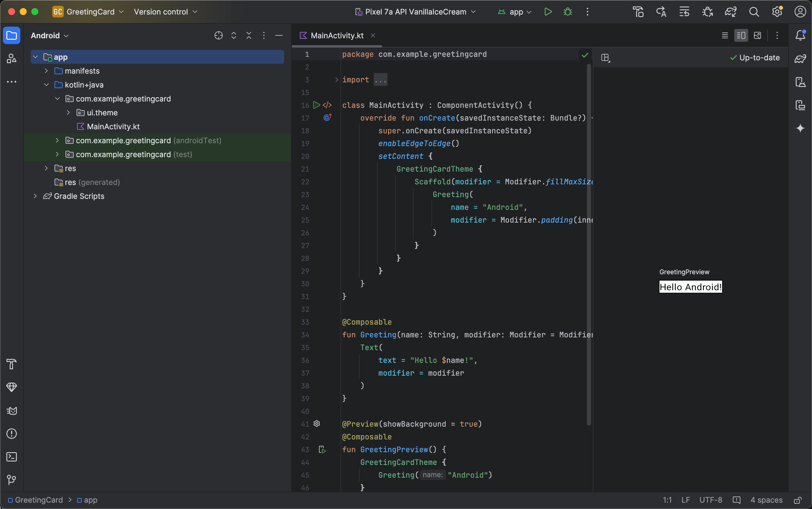812x509 pixels.
Task: Open Project panel options vertical dots
Action: (x=264, y=35)
